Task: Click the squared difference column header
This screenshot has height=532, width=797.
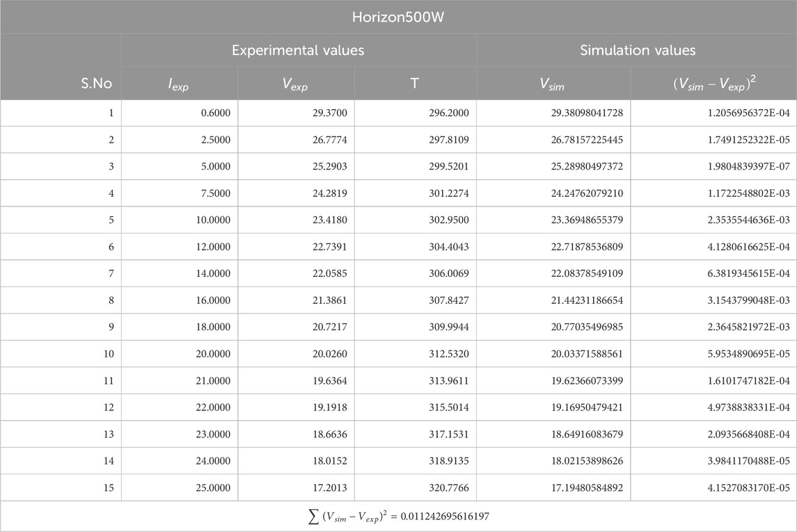Action: tap(714, 83)
